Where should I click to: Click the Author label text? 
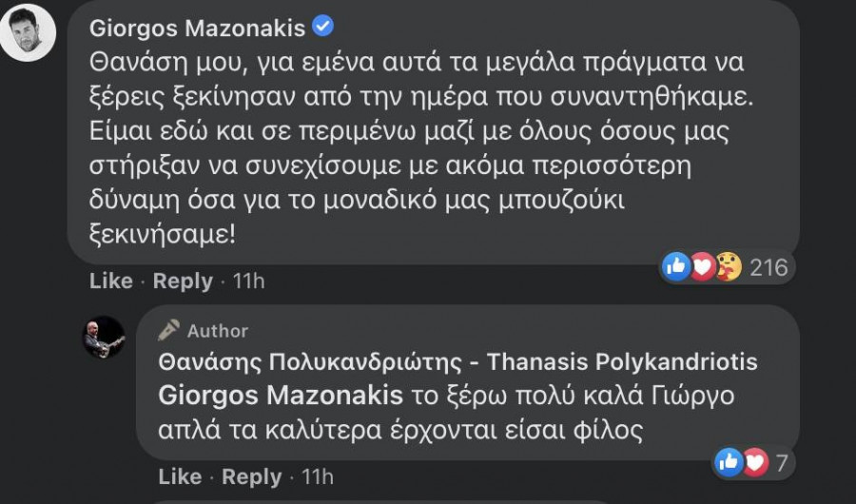[218, 331]
